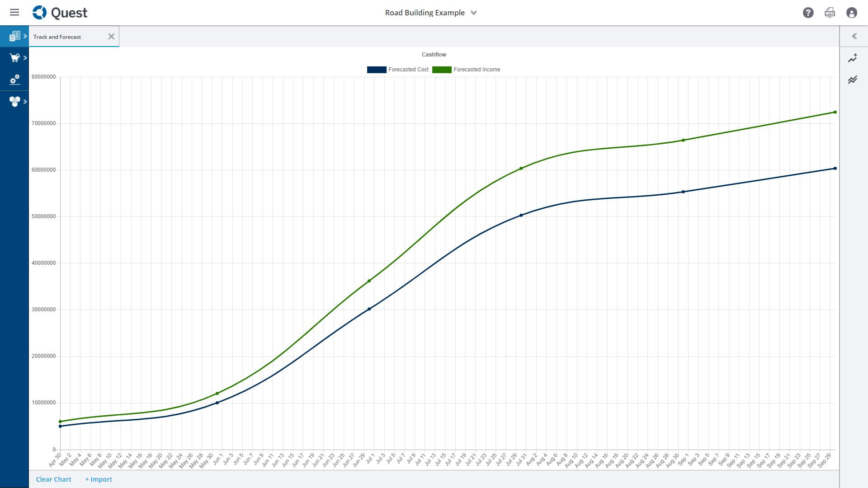Click the add chart series icon

853,58
